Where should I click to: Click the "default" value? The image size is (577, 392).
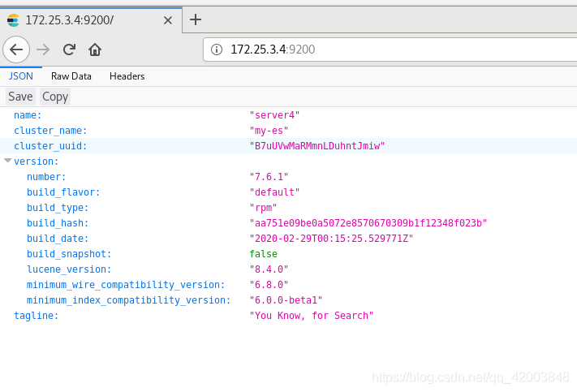coord(274,192)
